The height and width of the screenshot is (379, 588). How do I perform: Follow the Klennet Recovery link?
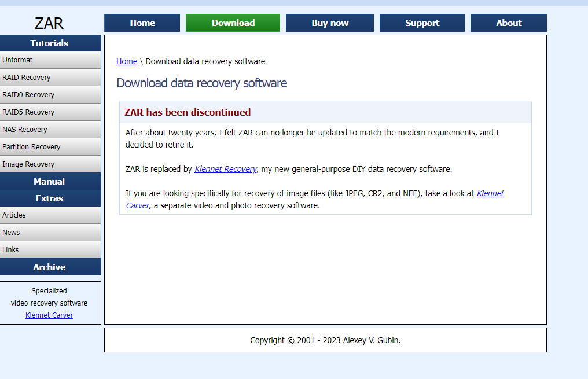225,169
